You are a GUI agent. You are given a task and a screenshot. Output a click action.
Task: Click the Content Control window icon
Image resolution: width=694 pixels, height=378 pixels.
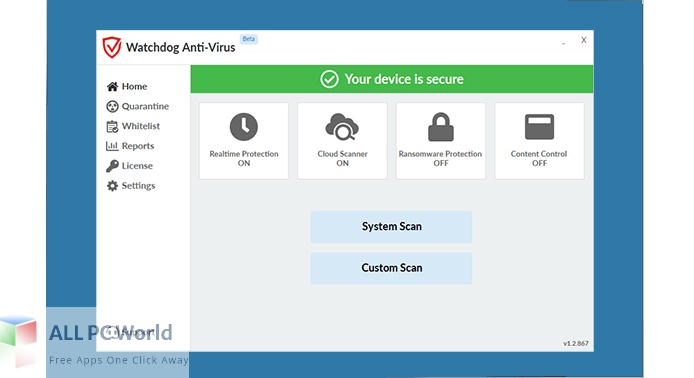tap(539, 127)
